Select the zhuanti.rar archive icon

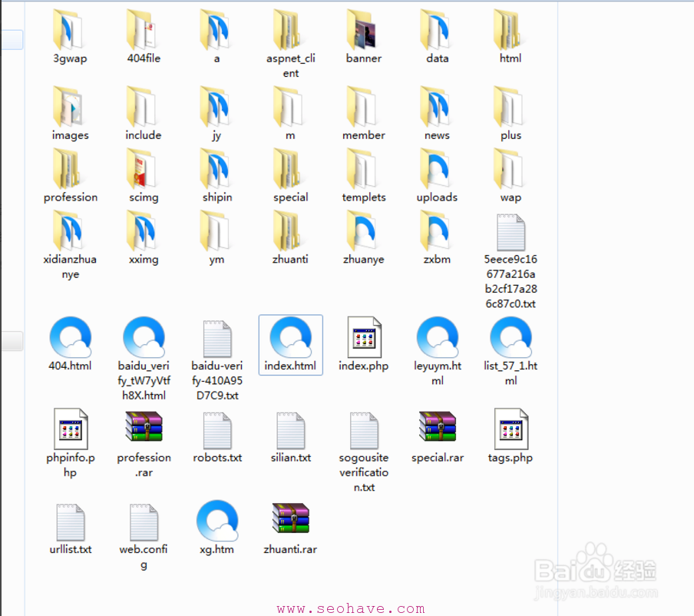[x=291, y=518]
